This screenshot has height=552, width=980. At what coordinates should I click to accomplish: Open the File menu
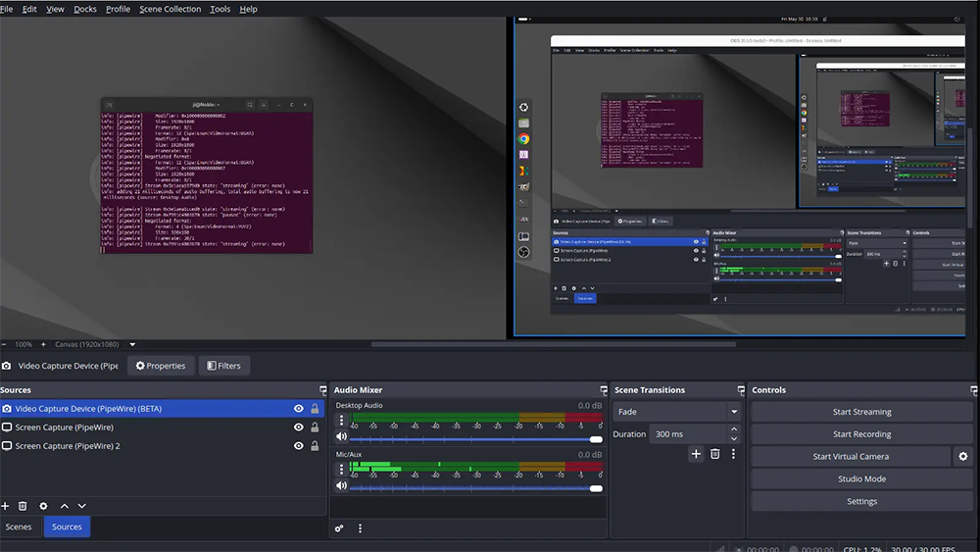click(x=7, y=9)
